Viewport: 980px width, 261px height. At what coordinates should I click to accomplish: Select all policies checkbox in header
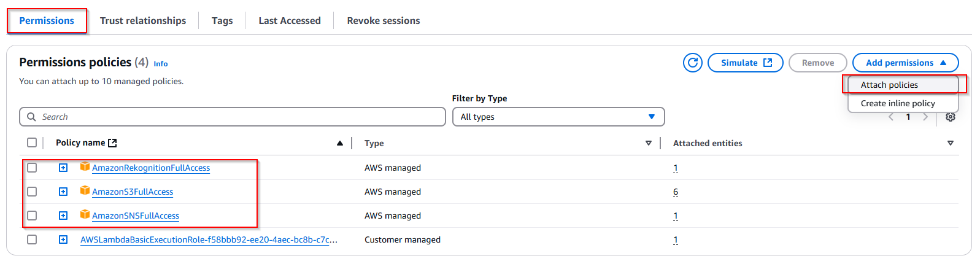coord(32,142)
